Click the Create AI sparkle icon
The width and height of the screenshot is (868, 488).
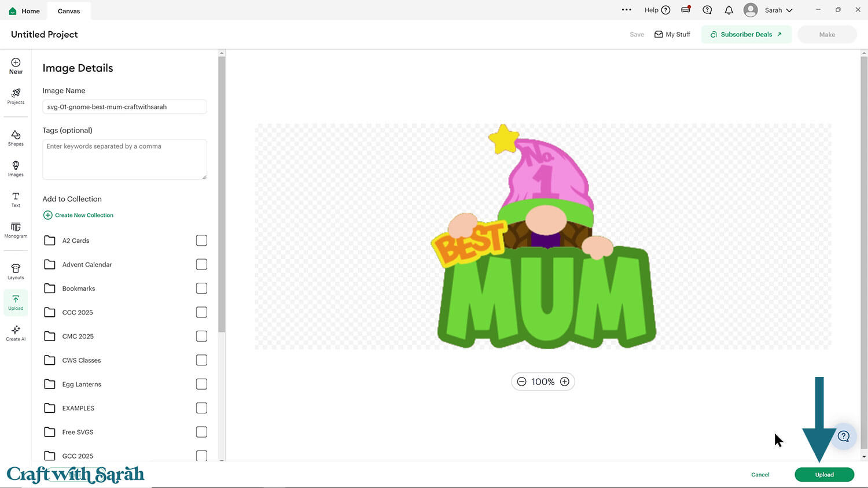(x=16, y=332)
